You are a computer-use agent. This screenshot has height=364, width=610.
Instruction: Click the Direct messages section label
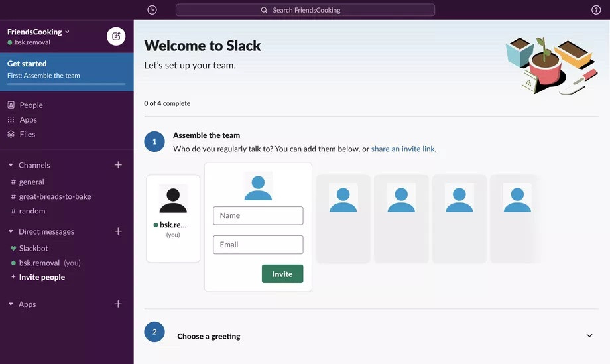coord(46,232)
